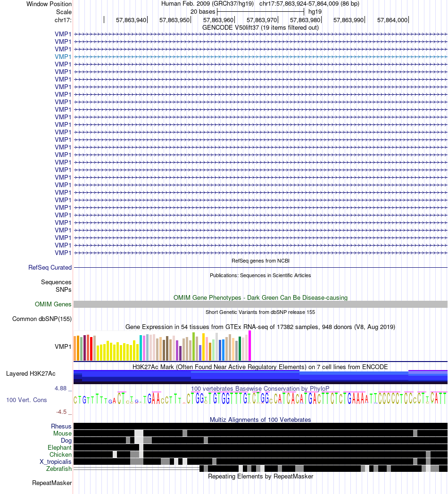Viewport: 448px width, 494px height.
Task: Open the OMIM Genes track label
Action: [53, 305]
